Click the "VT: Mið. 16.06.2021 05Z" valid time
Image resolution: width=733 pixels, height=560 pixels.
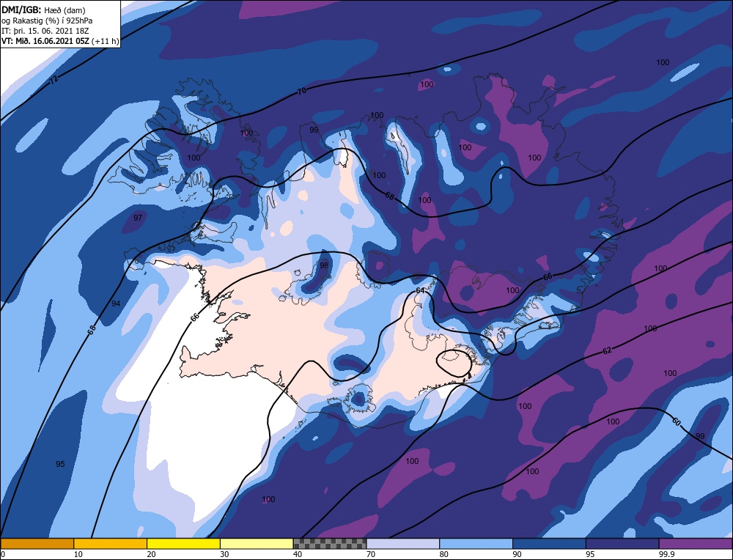click(x=45, y=41)
